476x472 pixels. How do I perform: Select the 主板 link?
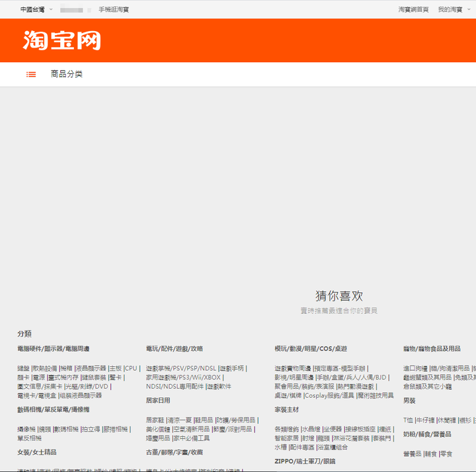tap(115, 368)
